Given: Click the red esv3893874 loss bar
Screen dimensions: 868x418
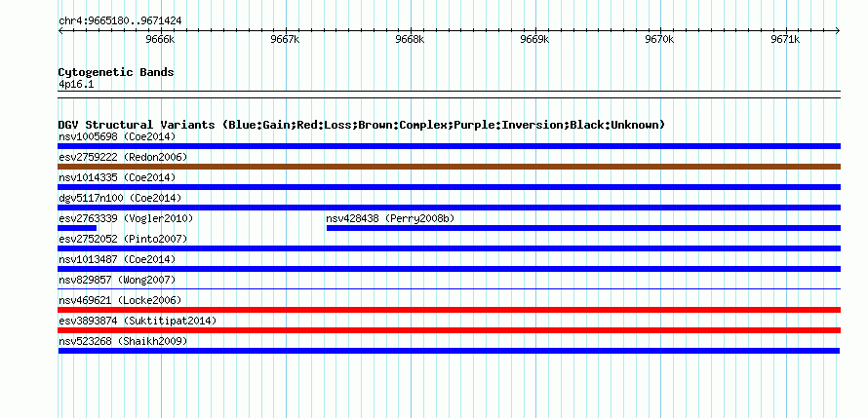Looking at the screenshot, I should (449, 330).
